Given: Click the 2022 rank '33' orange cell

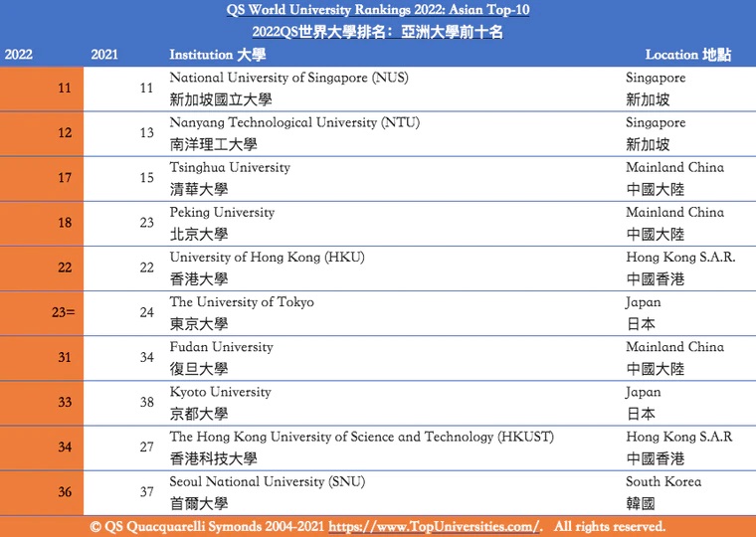Looking at the screenshot, I should (x=42, y=403).
